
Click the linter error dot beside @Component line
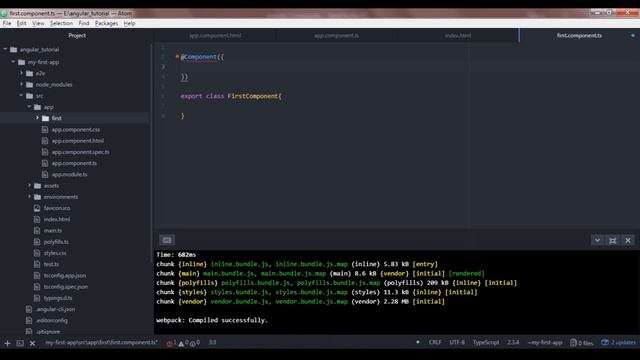[x=177, y=56]
